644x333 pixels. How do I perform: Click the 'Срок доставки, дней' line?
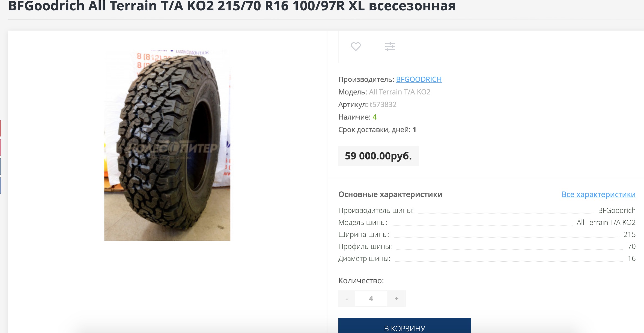coord(377,130)
